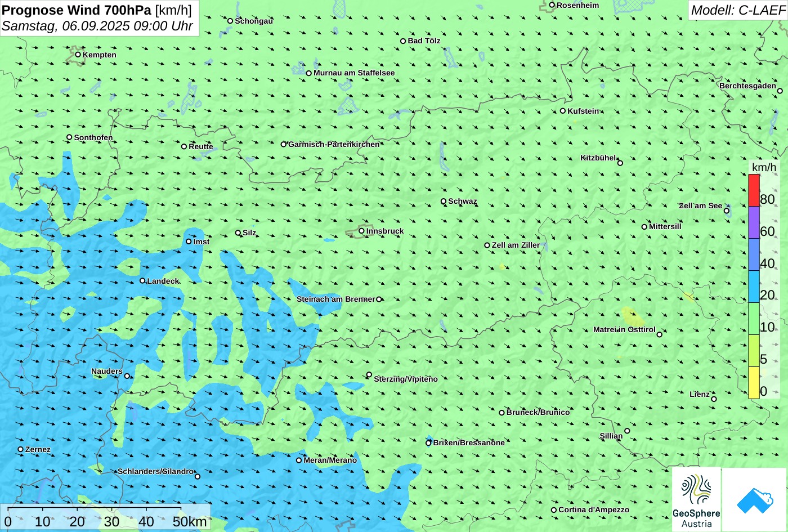Click the Landeck location marker
The height and width of the screenshot is (532, 788).
click(x=142, y=280)
